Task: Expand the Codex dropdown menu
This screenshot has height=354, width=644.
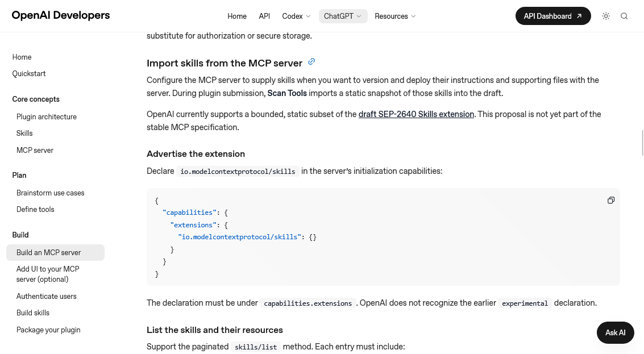Action: [296, 16]
